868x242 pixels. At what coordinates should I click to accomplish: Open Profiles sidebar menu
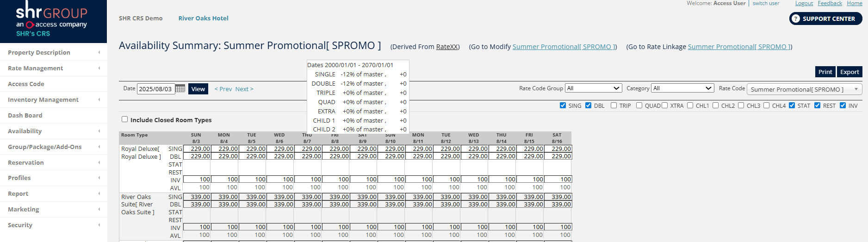[53, 178]
